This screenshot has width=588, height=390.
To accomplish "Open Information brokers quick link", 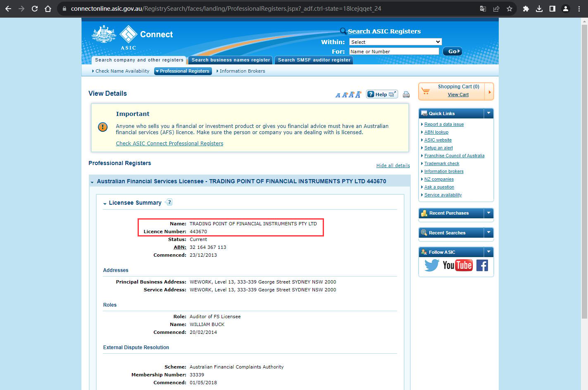I will 444,171.
